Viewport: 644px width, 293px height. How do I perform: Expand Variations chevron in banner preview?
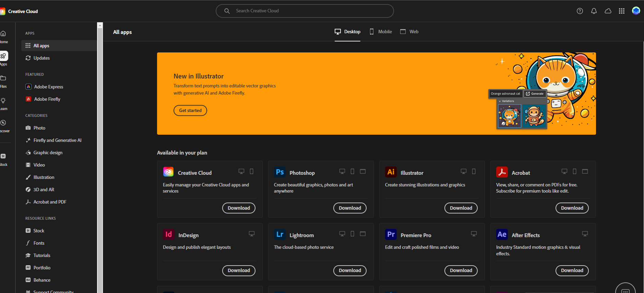pyautogui.click(x=500, y=101)
